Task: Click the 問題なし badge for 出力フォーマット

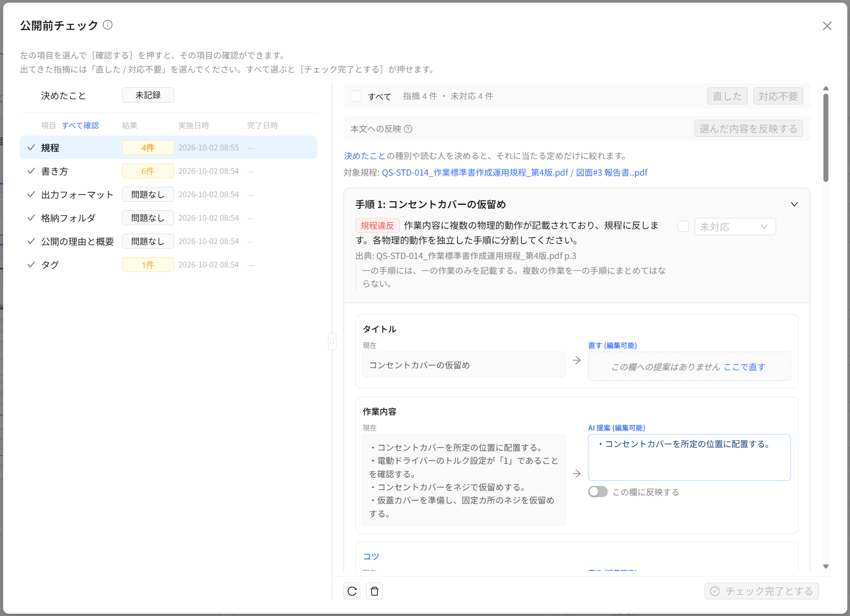Action: [x=148, y=195]
